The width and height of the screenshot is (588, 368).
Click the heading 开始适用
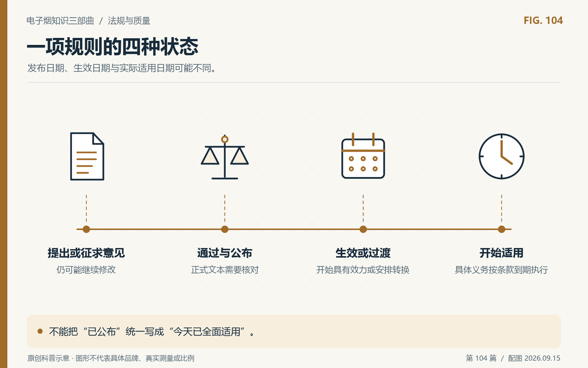[502, 253]
